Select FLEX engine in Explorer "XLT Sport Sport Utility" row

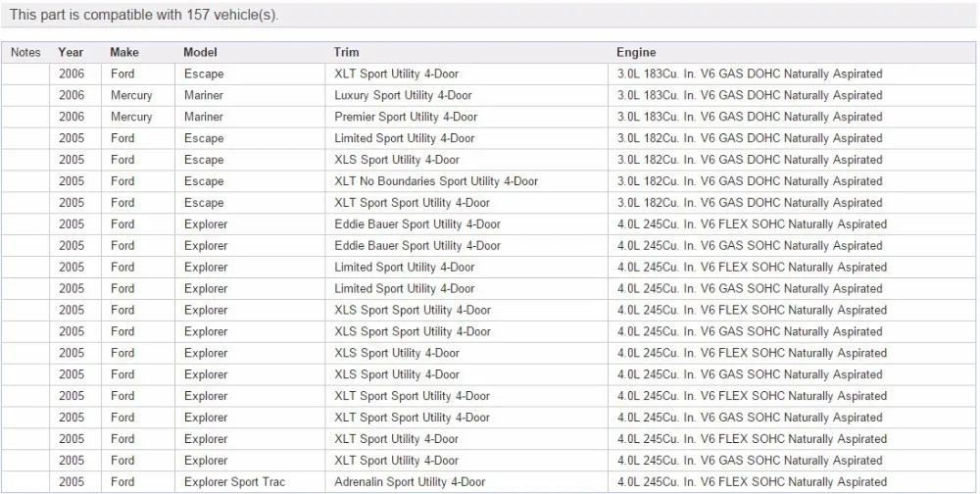click(x=752, y=396)
